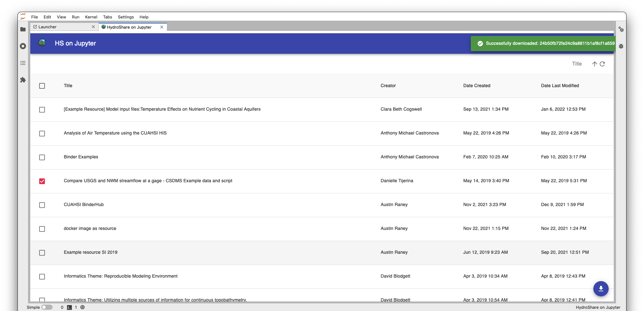This screenshot has width=644, height=311.
Task: Click 'CUAHSI BinderHub' title text
Action: 83,204
